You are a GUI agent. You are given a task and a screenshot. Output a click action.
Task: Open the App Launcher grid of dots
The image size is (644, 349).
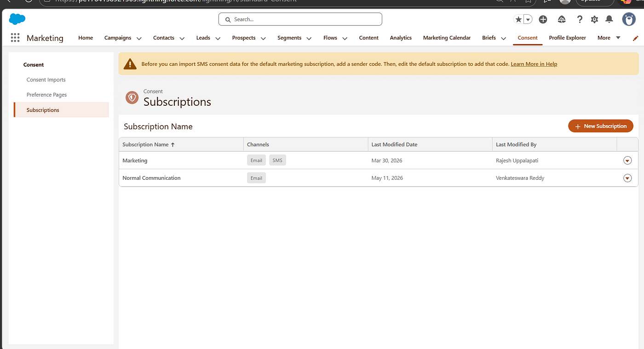click(15, 38)
